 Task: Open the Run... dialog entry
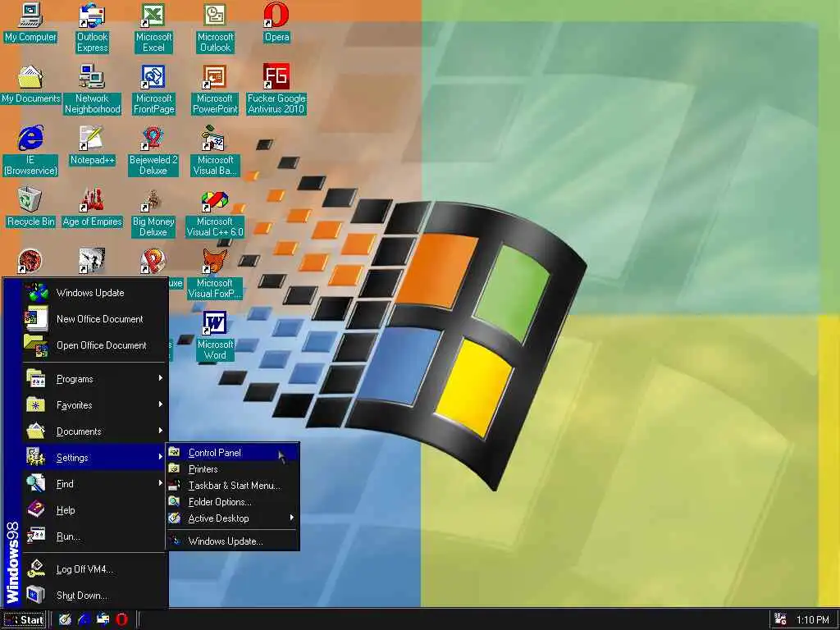pos(95,536)
